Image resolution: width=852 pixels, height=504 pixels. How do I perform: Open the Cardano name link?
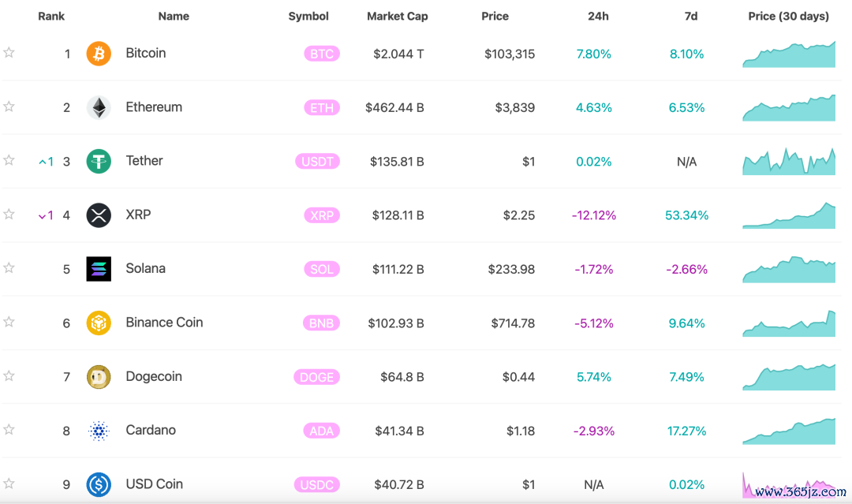[x=151, y=430]
